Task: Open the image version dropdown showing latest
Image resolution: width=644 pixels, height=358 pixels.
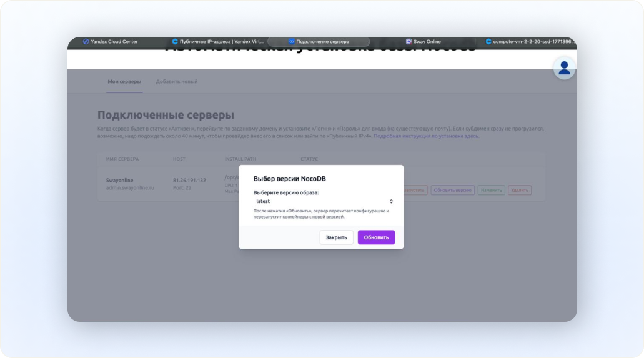Action: click(x=324, y=201)
